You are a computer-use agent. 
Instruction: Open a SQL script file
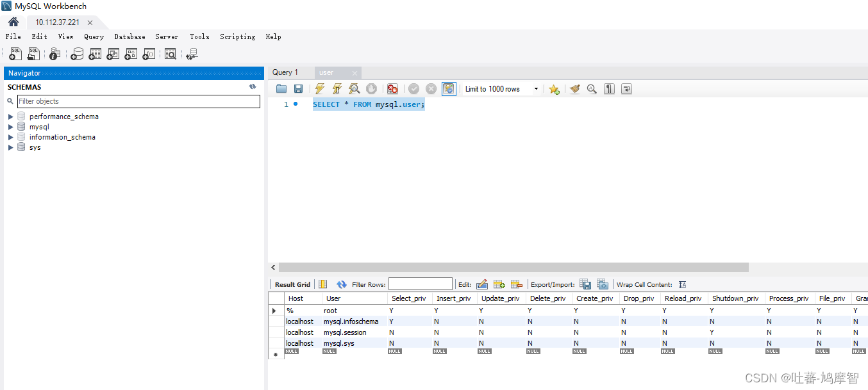[33, 54]
